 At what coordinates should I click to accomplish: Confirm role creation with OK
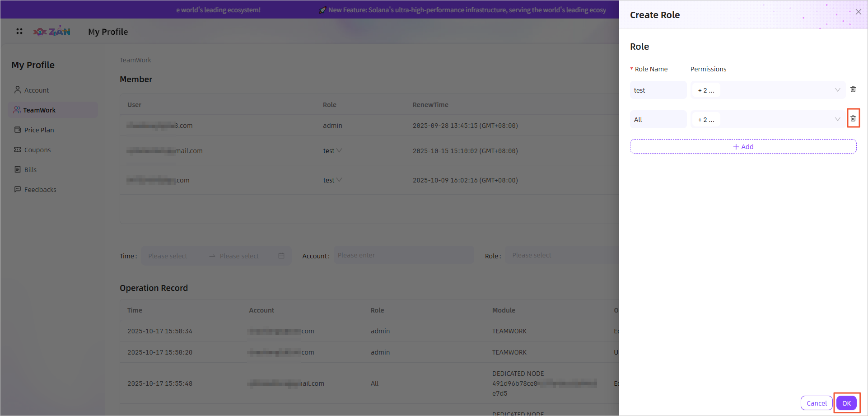[846, 403]
